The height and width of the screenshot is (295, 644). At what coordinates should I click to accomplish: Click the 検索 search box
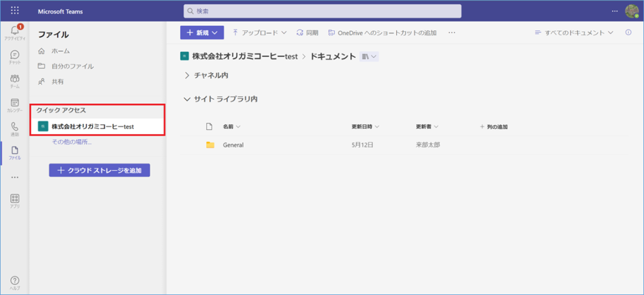point(322,11)
